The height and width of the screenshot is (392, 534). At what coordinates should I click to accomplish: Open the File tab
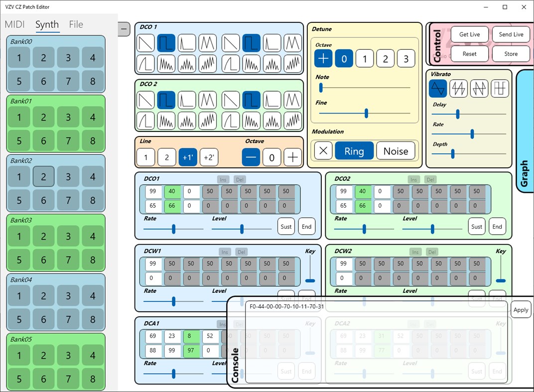tap(76, 24)
